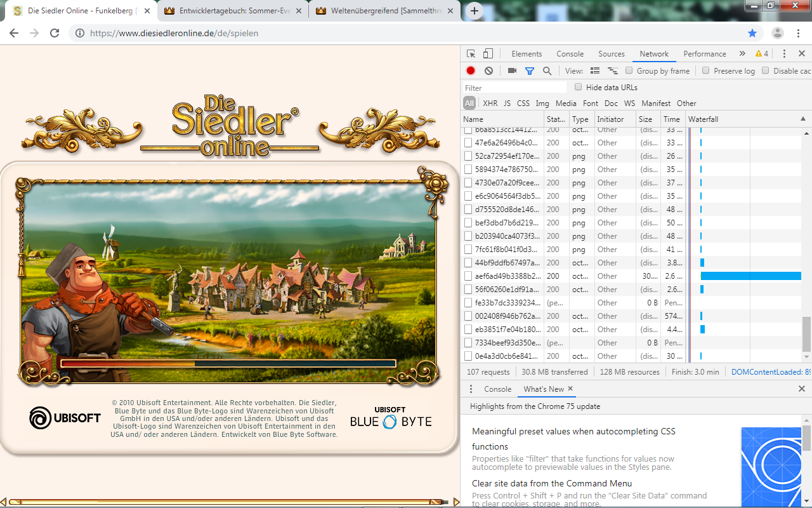The image size is (812, 508).
Task: Select the large request rows view icon
Action: [x=595, y=71]
